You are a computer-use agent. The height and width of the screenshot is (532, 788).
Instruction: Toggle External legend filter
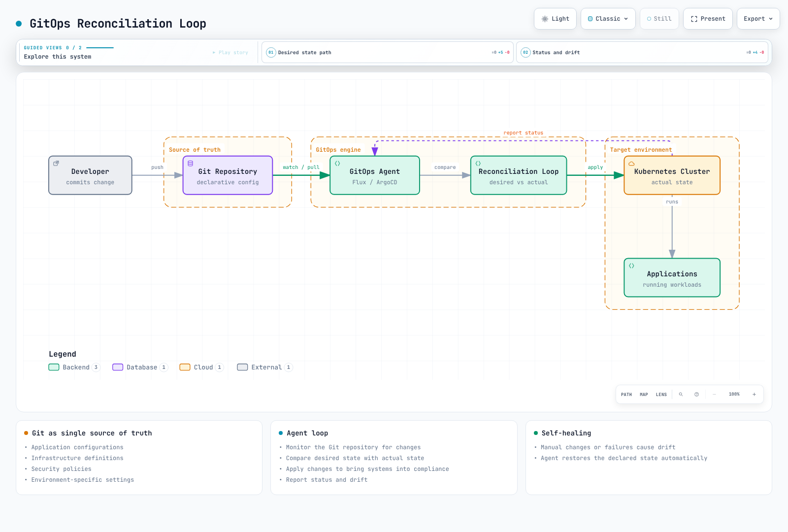(264, 367)
